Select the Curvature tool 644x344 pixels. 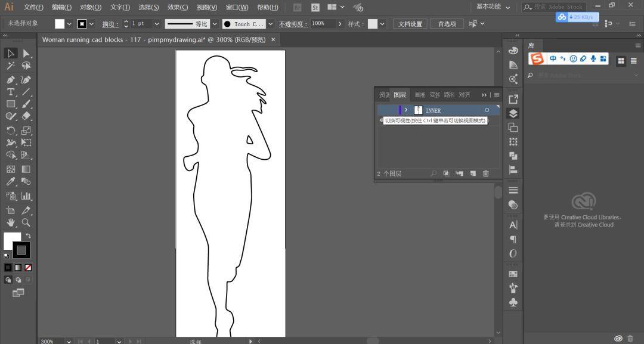(26, 80)
